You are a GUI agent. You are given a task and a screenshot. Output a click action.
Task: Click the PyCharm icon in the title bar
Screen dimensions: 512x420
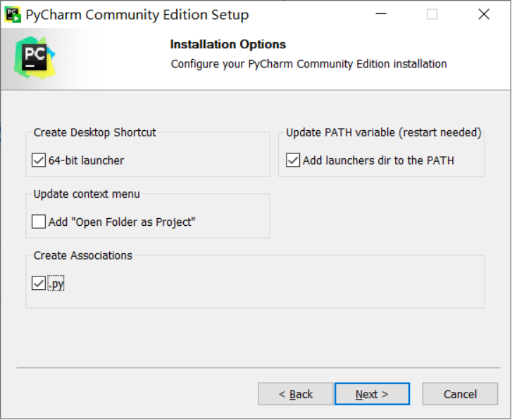pyautogui.click(x=13, y=14)
